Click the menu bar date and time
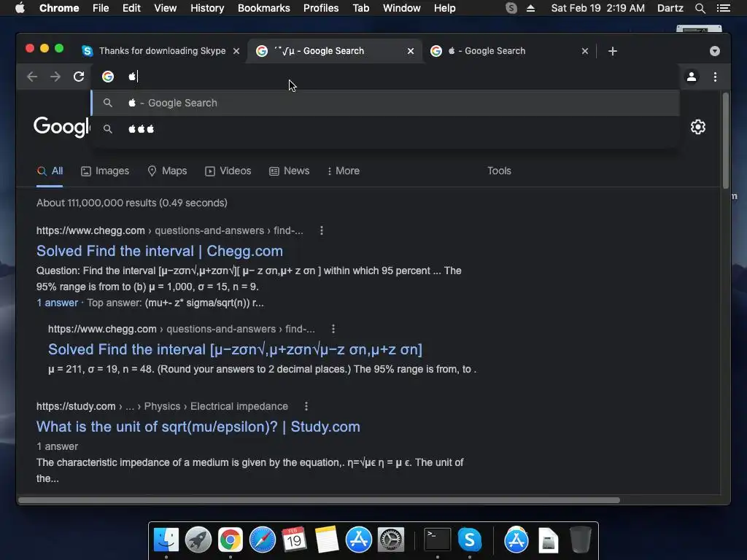 (x=598, y=8)
